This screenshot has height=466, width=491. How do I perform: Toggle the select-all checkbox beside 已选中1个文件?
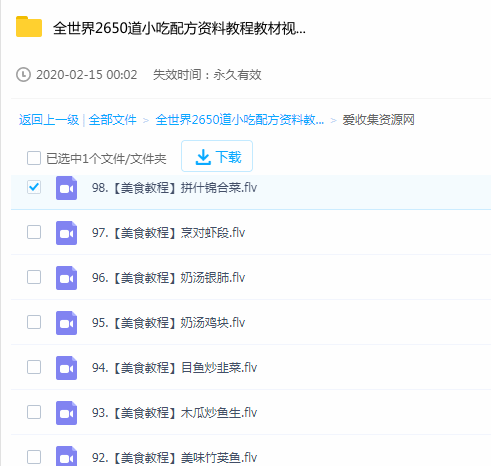tap(34, 158)
